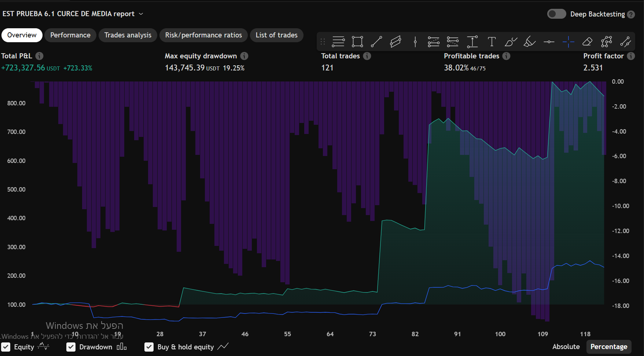
Task: Open the Max equity drawdown info icon
Action: click(244, 56)
